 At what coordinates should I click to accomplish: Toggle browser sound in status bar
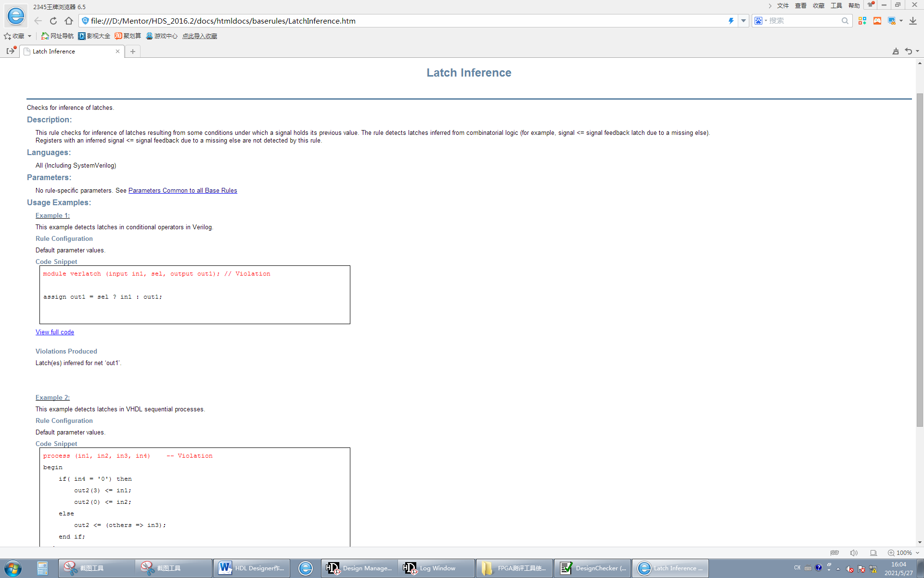coord(854,552)
